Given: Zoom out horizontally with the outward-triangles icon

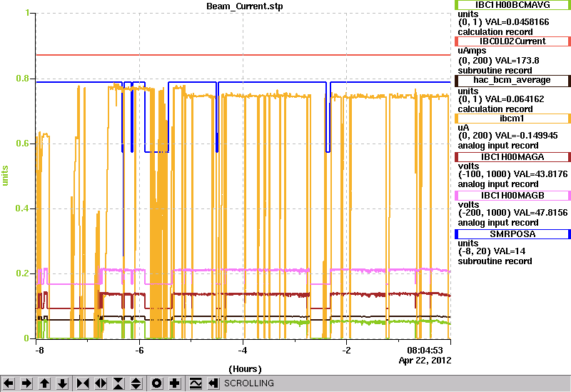Looking at the screenshot, I should (101, 383).
